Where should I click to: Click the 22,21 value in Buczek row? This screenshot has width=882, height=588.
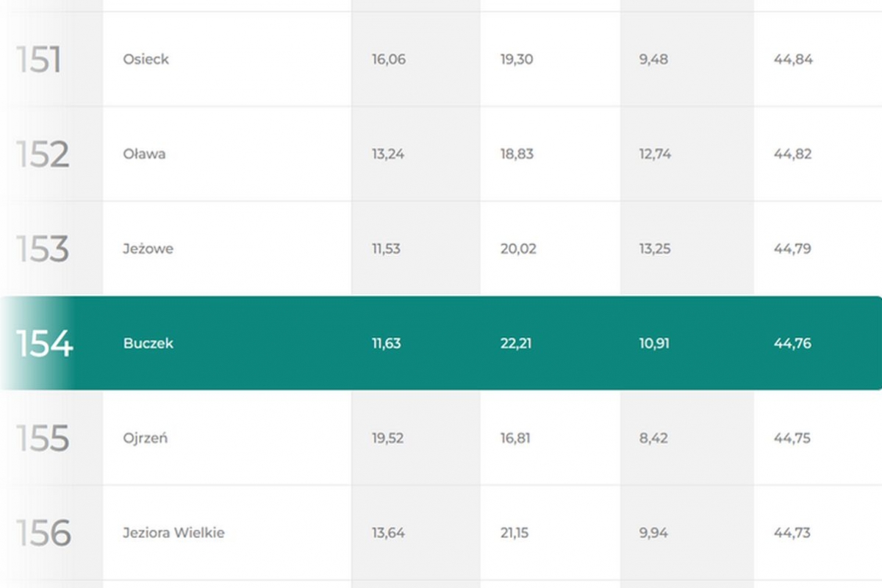tap(516, 343)
